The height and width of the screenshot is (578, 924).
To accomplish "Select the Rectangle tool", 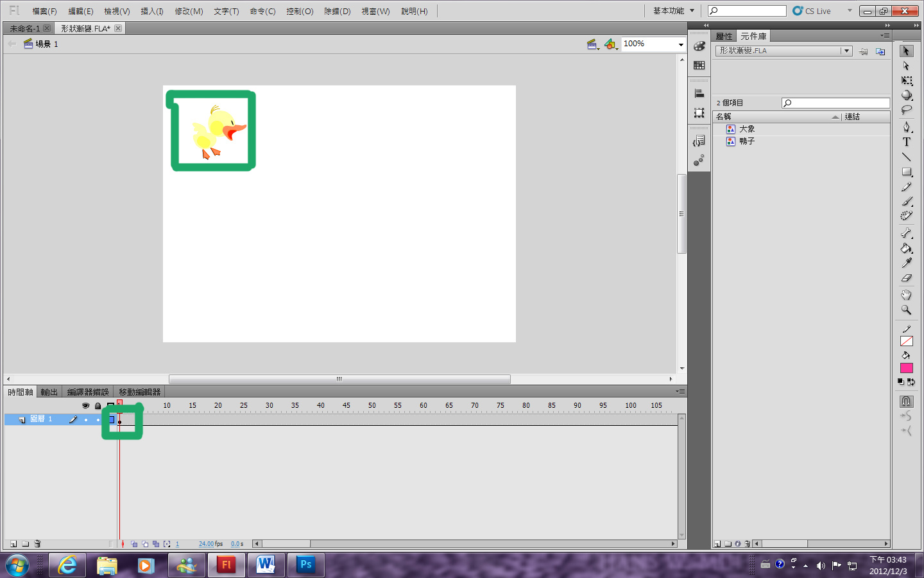I will (x=906, y=171).
